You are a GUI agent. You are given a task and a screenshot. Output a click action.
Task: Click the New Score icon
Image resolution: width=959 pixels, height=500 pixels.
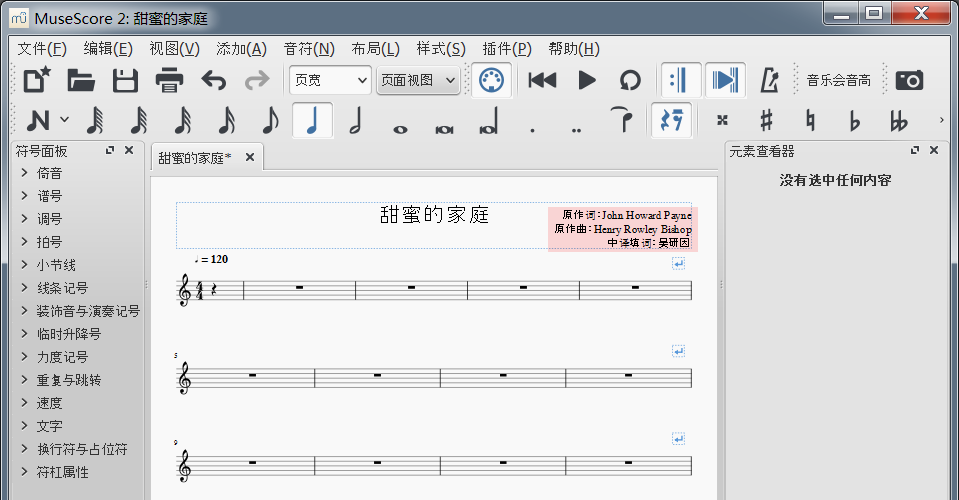pos(37,81)
